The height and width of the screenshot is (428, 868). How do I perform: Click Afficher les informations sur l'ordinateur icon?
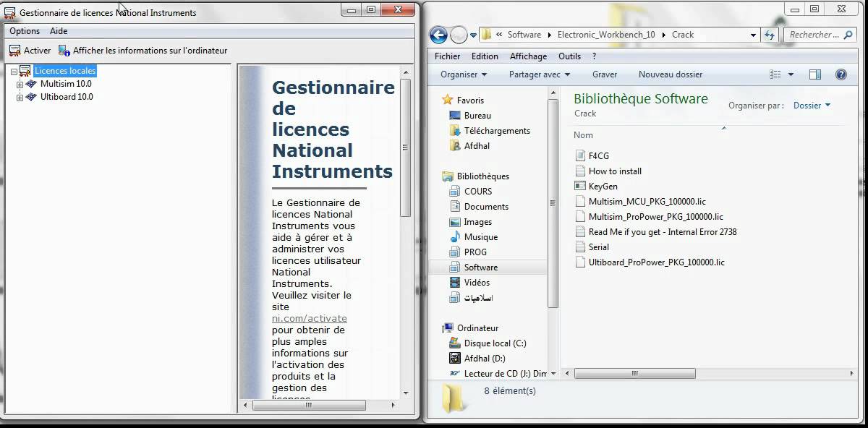(x=64, y=51)
